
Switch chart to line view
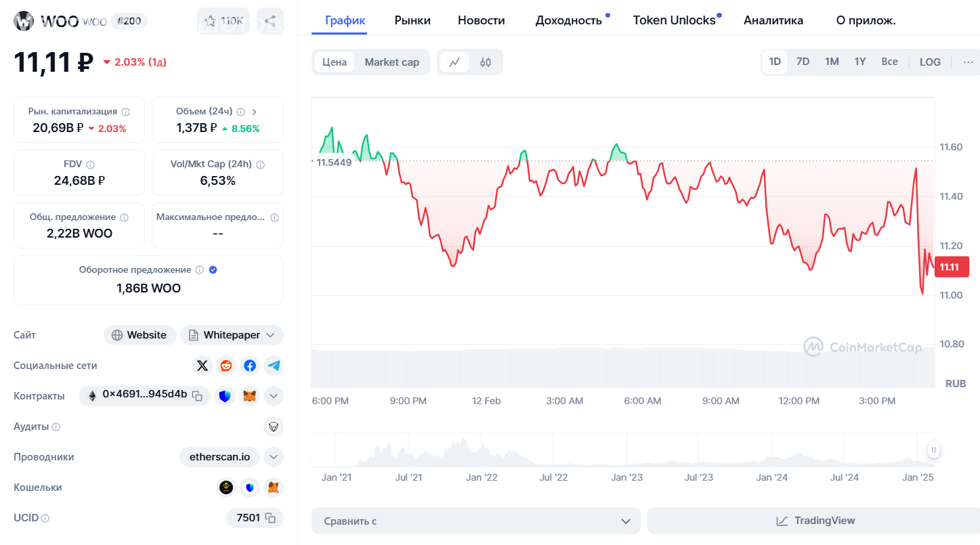454,62
